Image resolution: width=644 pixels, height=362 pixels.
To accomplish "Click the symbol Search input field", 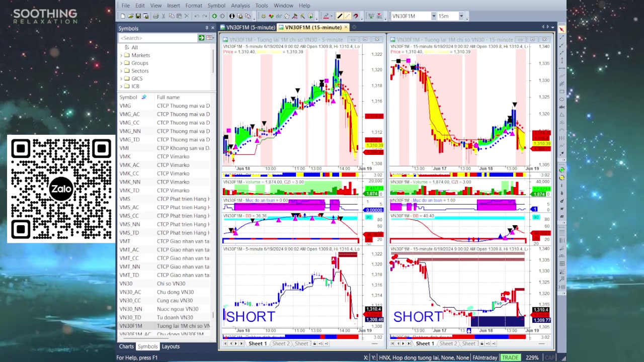I will click(157, 38).
